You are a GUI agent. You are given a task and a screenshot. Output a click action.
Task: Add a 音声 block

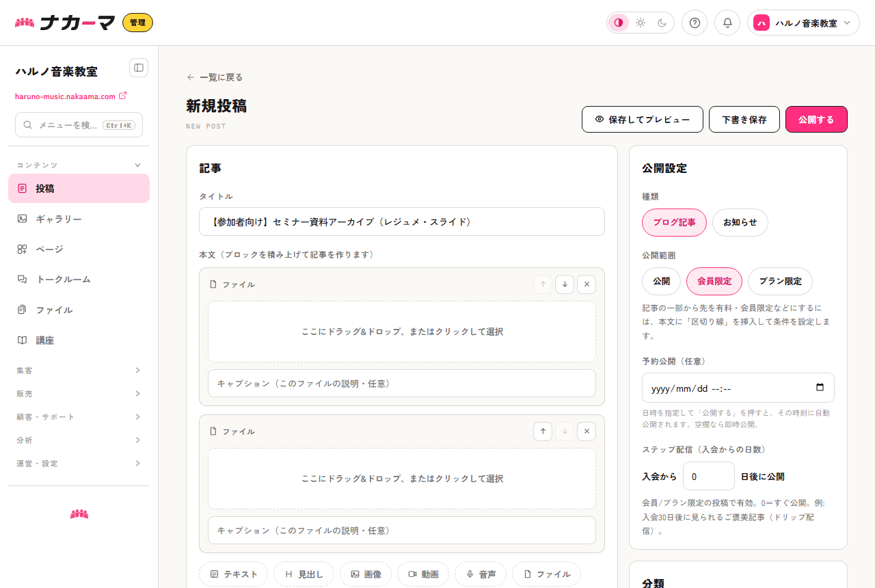(481, 574)
